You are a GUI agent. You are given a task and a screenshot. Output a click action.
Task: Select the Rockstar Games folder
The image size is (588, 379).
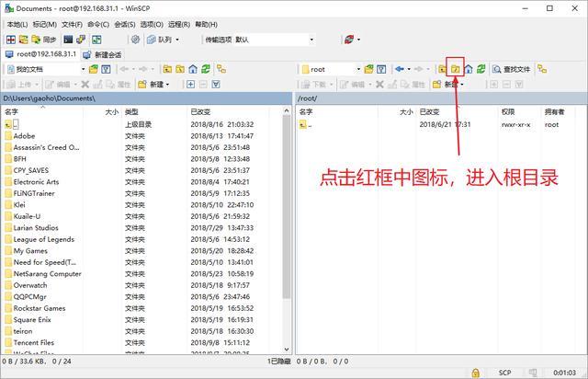tap(35, 308)
